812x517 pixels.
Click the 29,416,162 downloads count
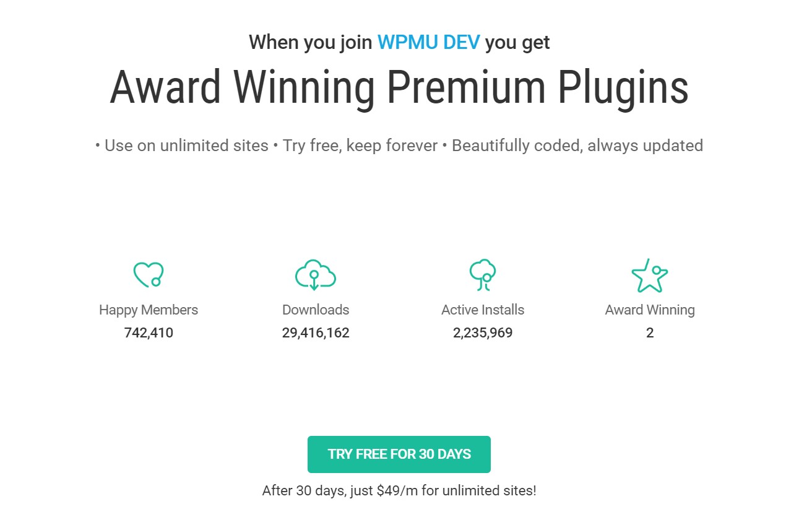coord(316,333)
